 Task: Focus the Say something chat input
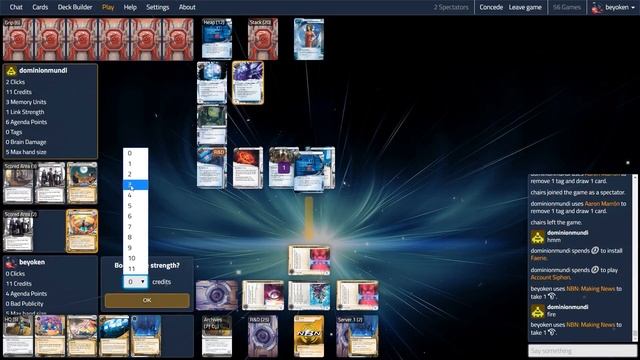point(582,351)
